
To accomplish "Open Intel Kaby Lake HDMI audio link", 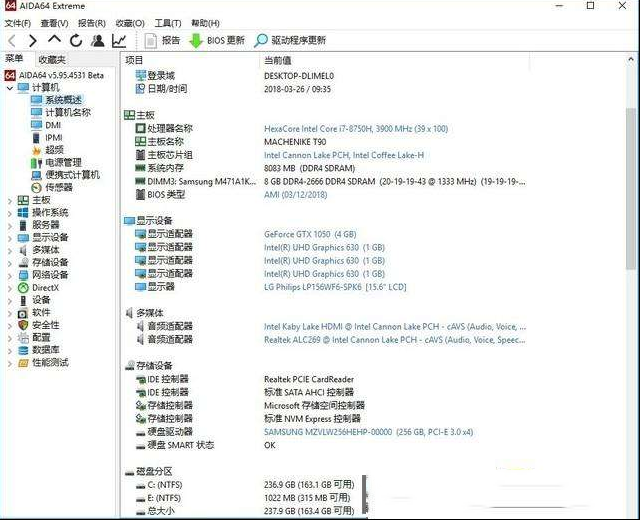I will (395, 327).
